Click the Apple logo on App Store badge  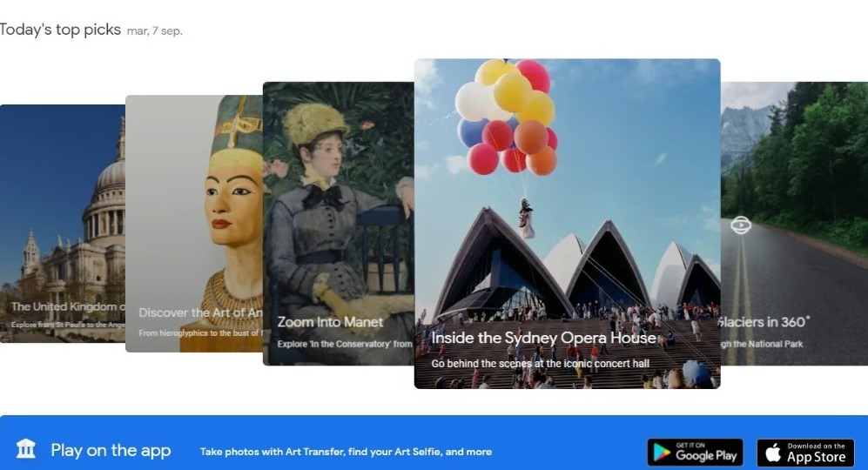tap(773, 453)
